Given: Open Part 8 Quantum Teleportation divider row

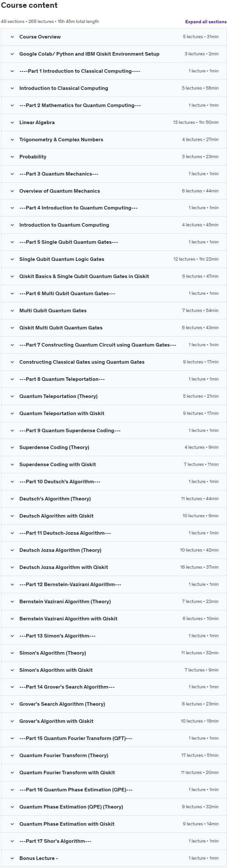Looking at the screenshot, I should point(114,379).
